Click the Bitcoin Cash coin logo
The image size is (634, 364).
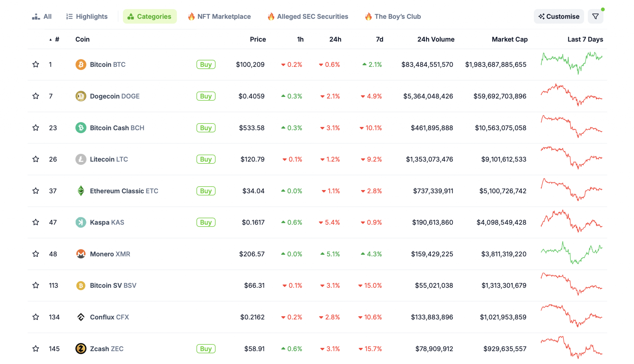pos(80,128)
